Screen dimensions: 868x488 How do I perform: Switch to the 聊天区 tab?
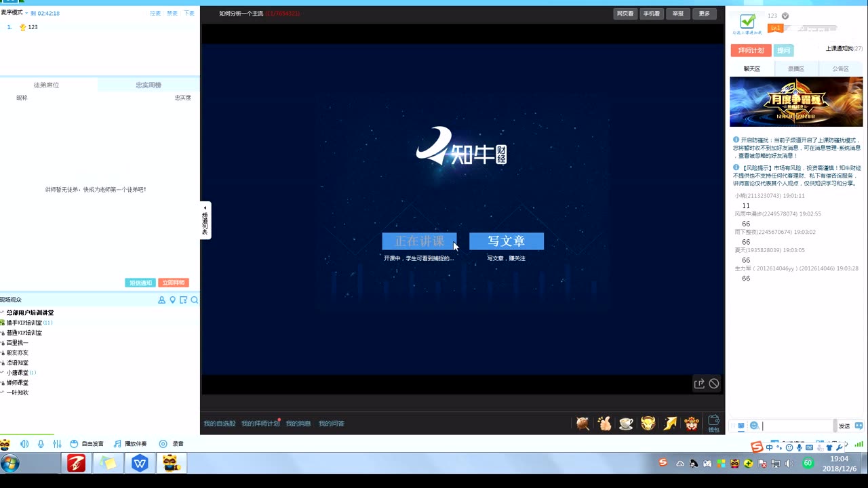tap(751, 68)
